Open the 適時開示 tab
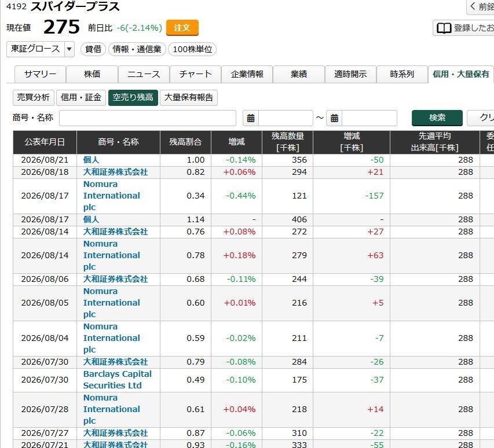The width and height of the screenshot is (494, 448). (350, 74)
